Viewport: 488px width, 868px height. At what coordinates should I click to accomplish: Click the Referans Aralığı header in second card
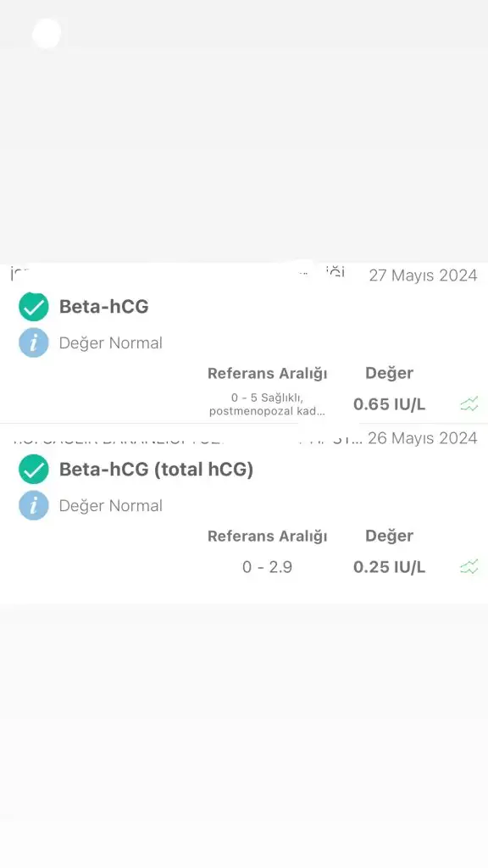click(267, 536)
